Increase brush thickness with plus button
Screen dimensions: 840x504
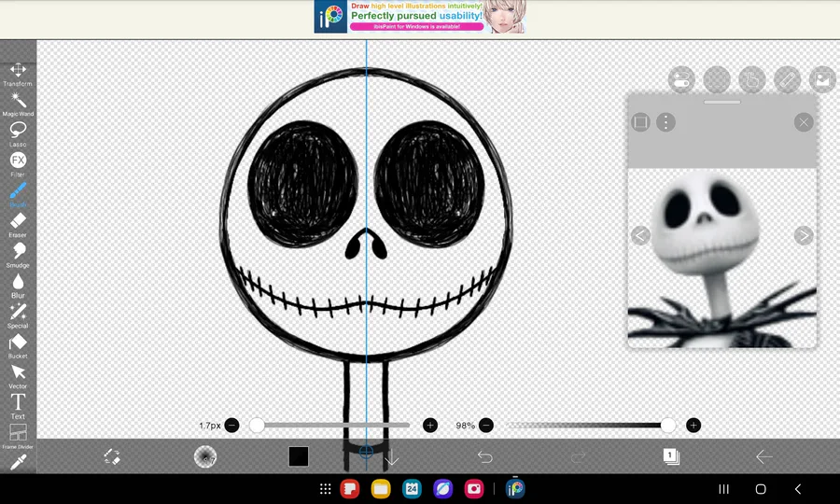[430, 426]
